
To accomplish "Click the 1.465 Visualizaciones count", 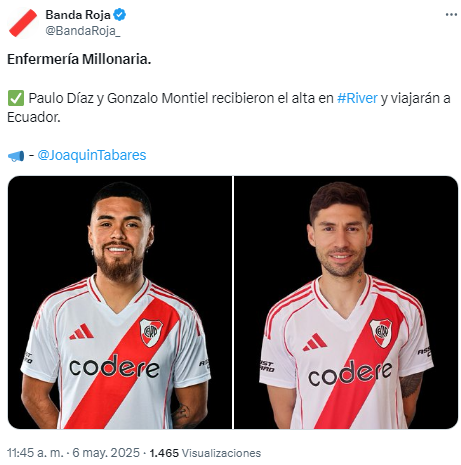I will coord(205,453).
